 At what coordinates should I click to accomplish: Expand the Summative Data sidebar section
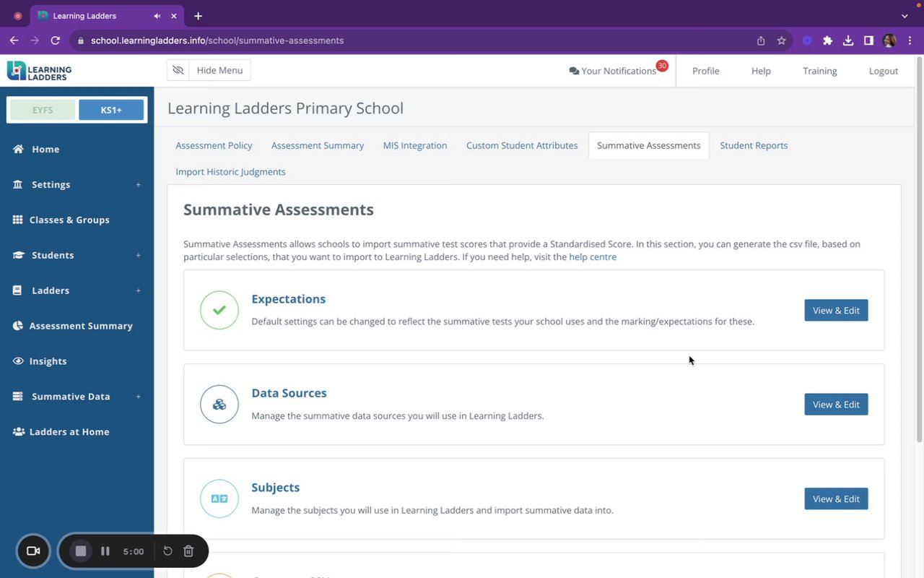(138, 397)
